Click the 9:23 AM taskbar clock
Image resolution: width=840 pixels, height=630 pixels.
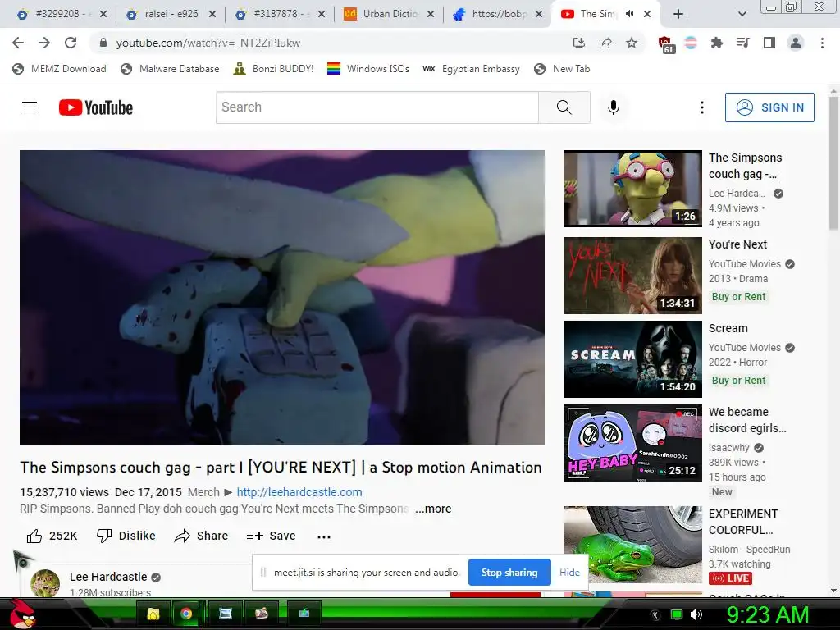pos(767,614)
